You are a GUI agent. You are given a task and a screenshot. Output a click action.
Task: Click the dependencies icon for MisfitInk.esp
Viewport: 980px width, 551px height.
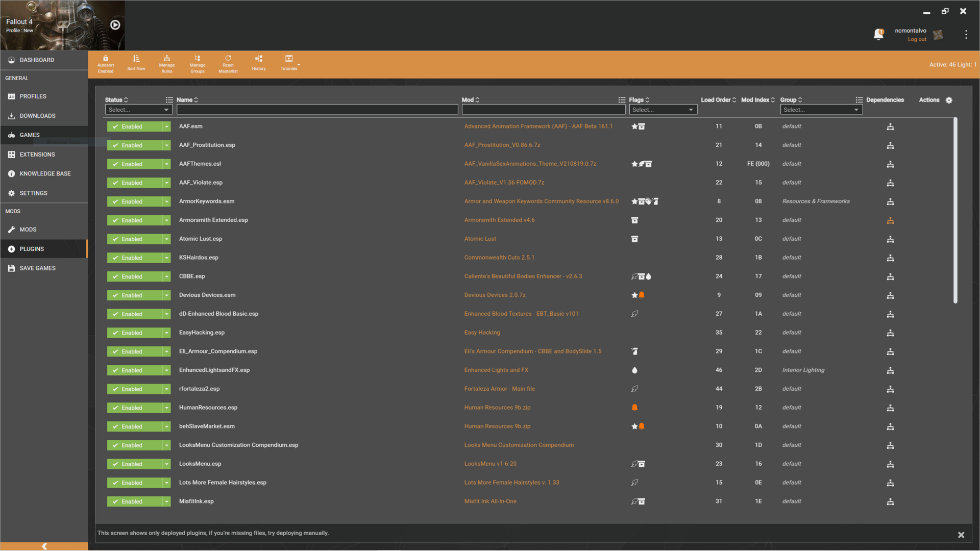(x=890, y=502)
